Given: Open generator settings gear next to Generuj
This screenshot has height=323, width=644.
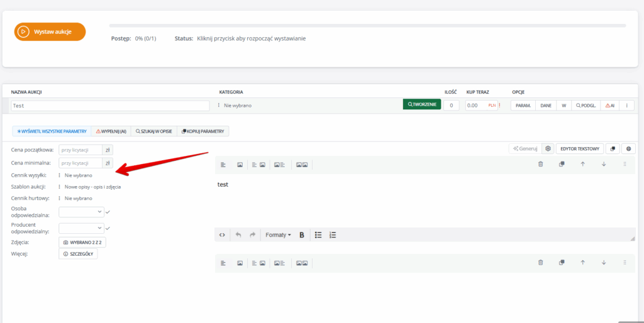Looking at the screenshot, I should (548, 149).
